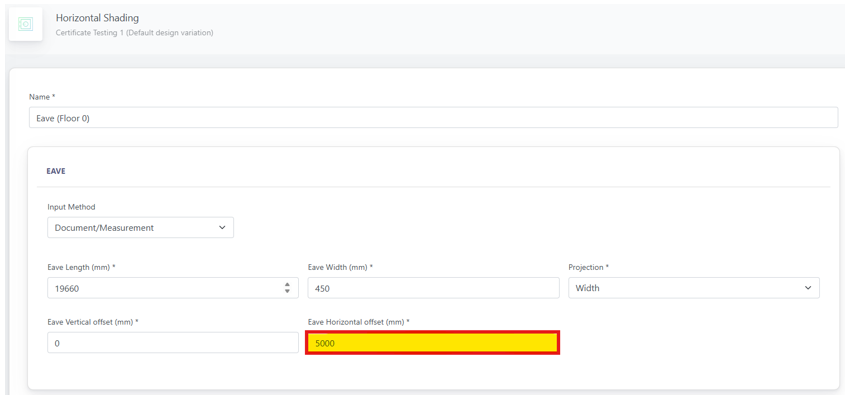Select the highlighted Eave Horizontal offset field
This screenshot has width=848, height=397.
click(433, 343)
